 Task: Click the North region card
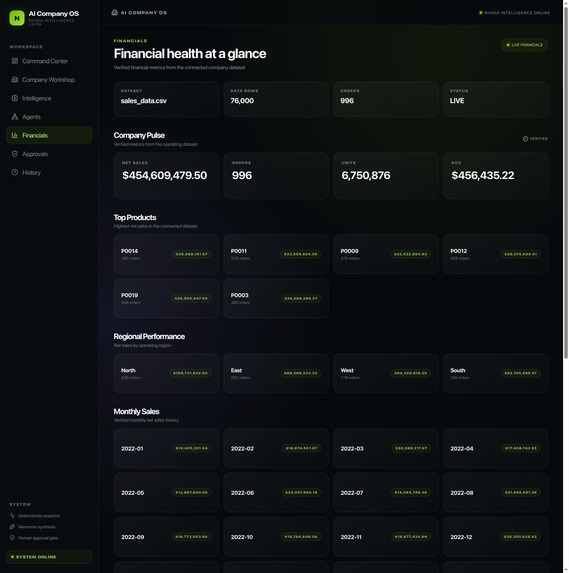click(x=166, y=373)
